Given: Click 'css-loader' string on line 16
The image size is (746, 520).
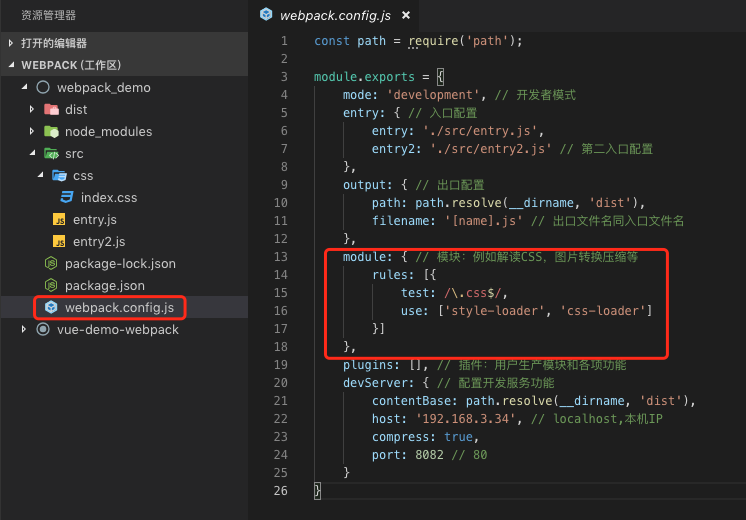Looking at the screenshot, I should click(602, 311).
